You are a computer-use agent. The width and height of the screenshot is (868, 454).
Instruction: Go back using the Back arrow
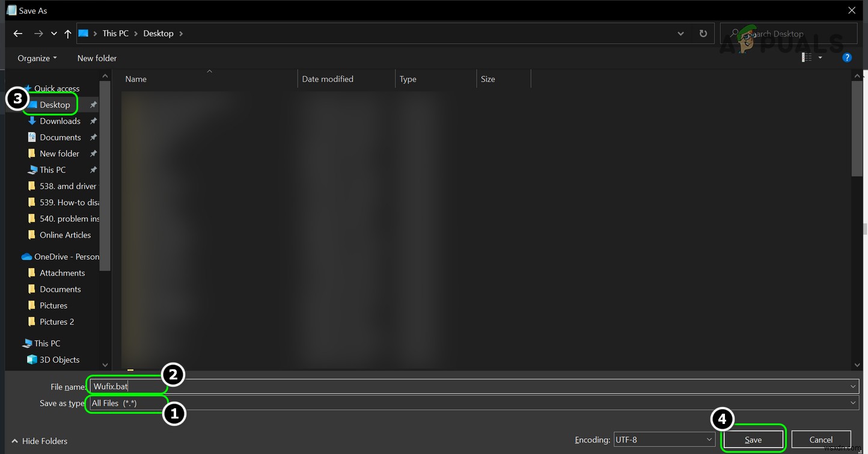click(x=17, y=34)
